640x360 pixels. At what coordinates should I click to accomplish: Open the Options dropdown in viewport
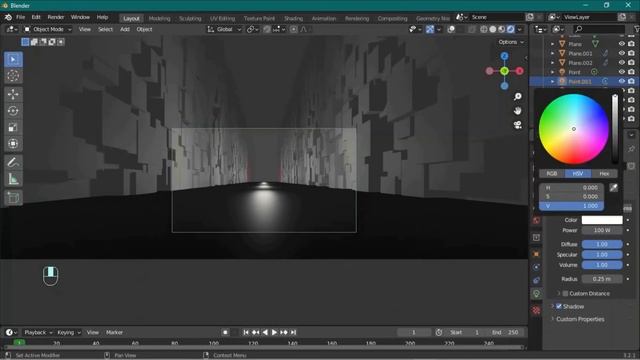511,42
